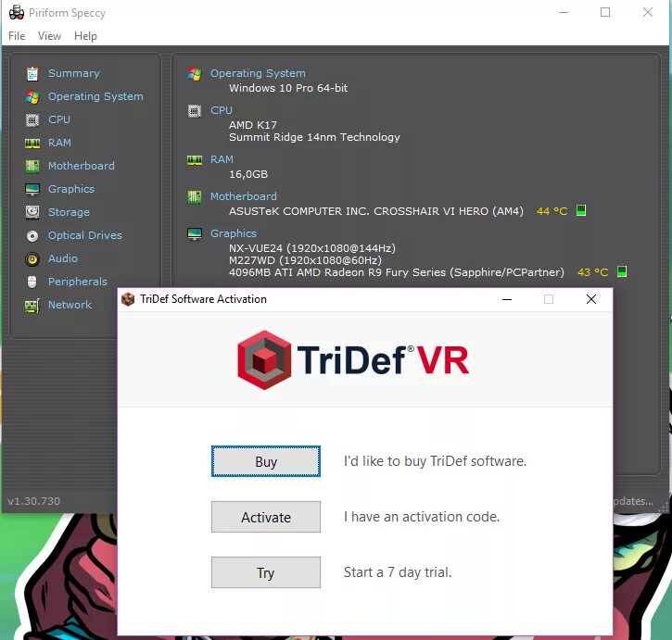This screenshot has width=672, height=640.
Task: Click the Graphics monitor icon in sidebar
Action: point(32,189)
